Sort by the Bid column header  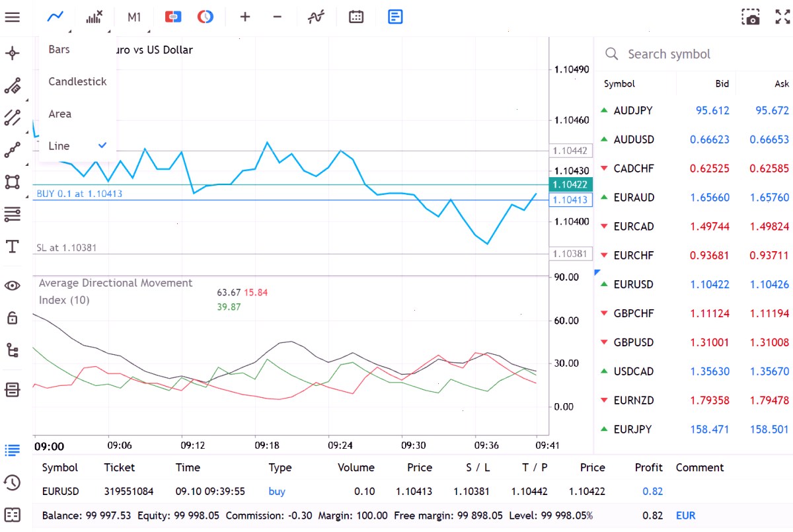coord(722,84)
